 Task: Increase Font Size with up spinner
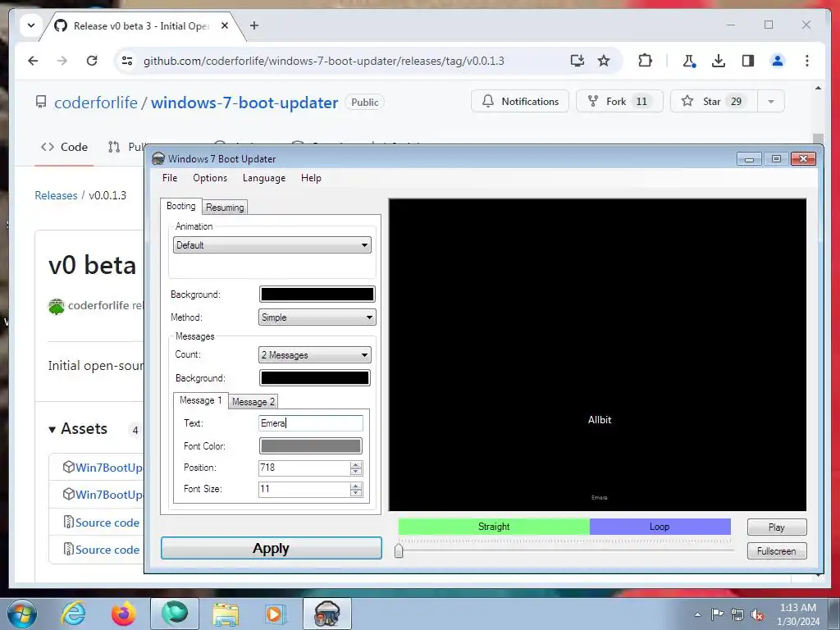click(356, 486)
